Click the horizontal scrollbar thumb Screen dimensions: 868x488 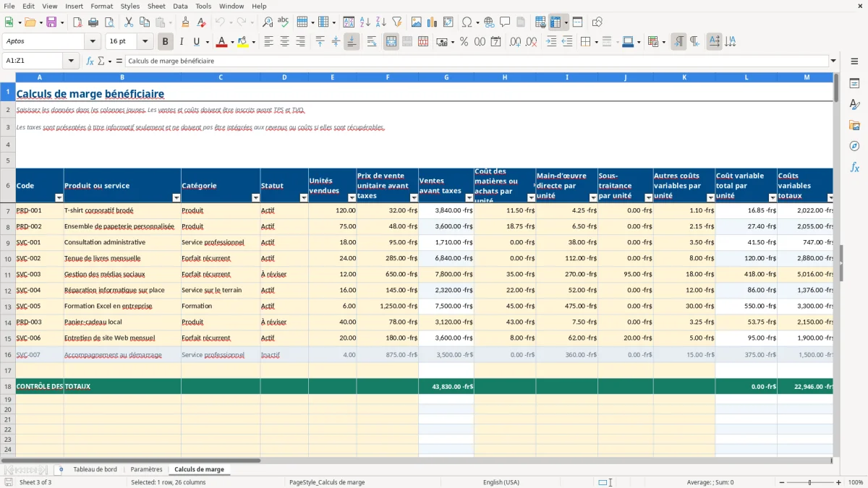click(x=131, y=460)
